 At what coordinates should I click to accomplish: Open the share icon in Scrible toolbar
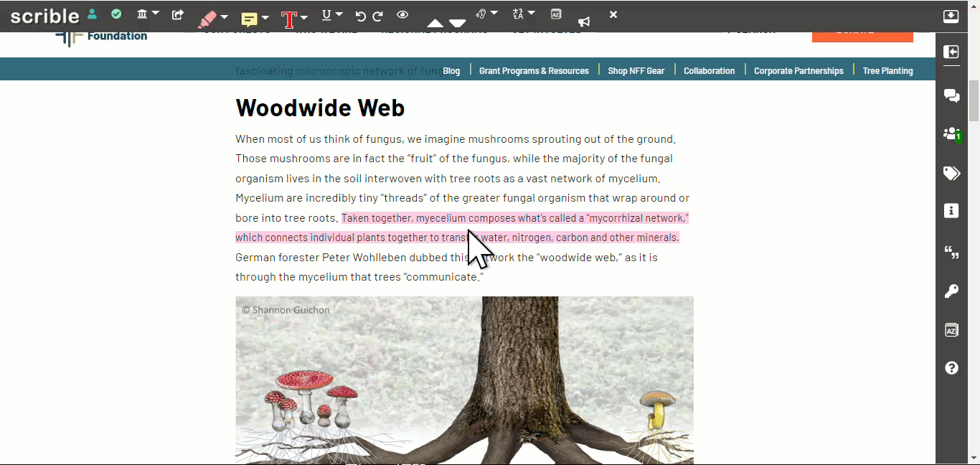tap(178, 14)
